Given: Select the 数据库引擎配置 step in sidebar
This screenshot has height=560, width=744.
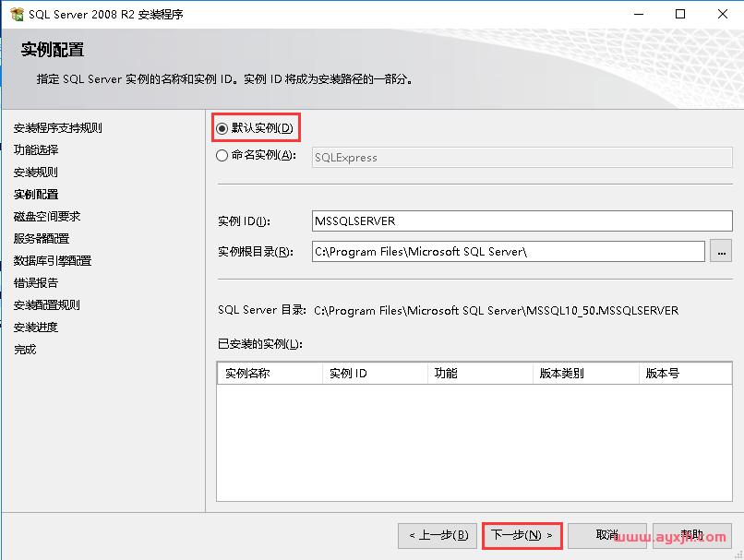Looking at the screenshot, I should tap(53, 261).
